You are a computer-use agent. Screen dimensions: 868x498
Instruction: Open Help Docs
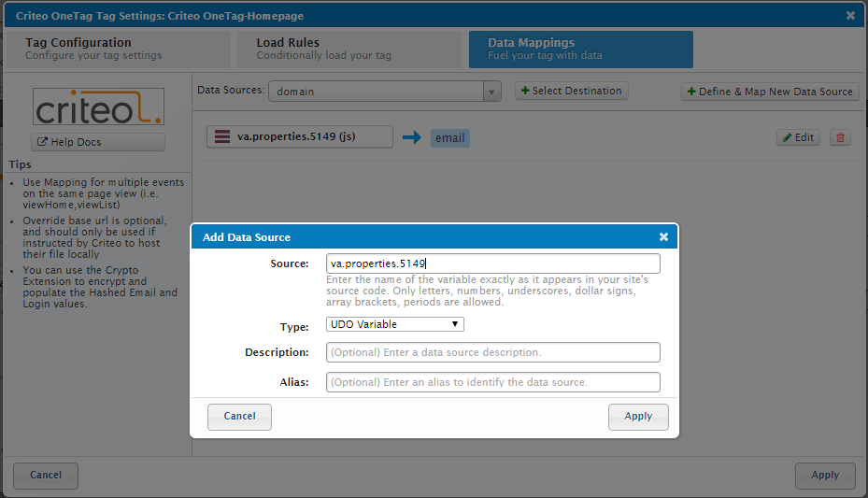tap(98, 142)
